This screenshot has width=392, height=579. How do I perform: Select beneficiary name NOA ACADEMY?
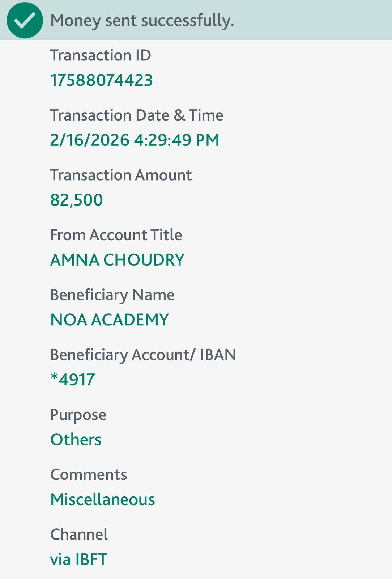[x=110, y=320]
